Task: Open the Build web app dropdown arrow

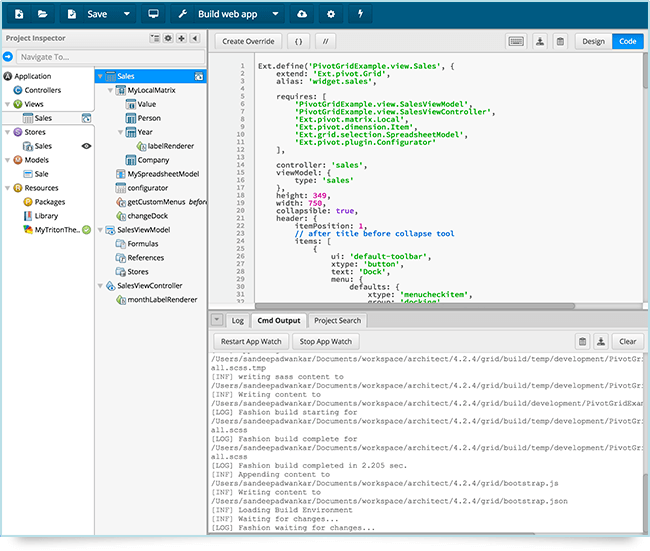Action: pyautogui.click(x=275, y=14)
